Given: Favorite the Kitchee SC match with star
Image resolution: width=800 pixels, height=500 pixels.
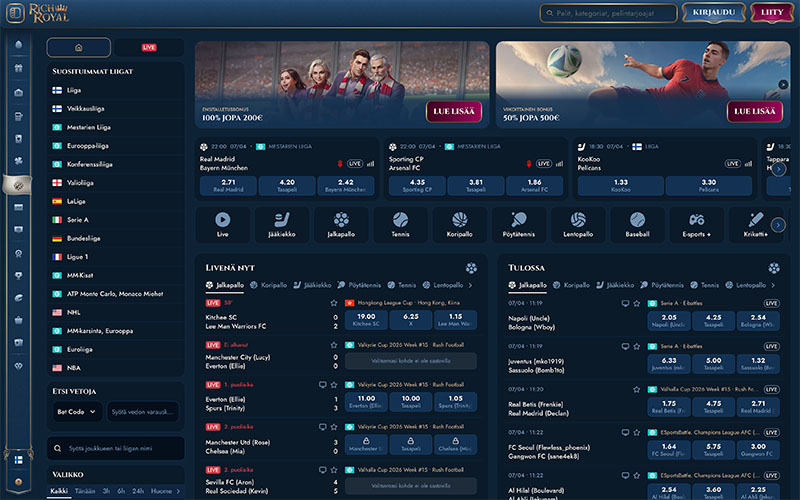Looking at the screenshot, I should click(x=332, y=302).
